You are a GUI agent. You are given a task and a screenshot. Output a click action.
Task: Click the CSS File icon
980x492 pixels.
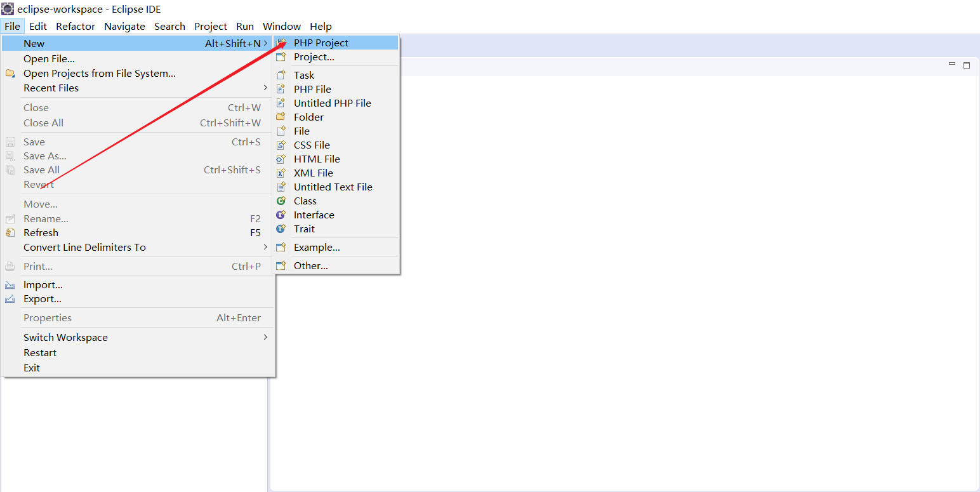281,145
